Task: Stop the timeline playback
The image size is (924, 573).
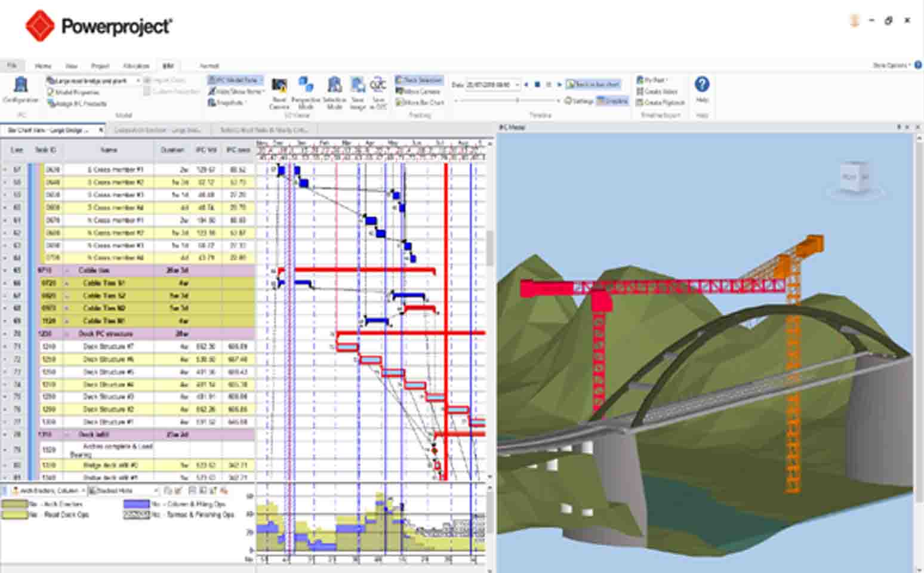Action: (x=537, y=85)
